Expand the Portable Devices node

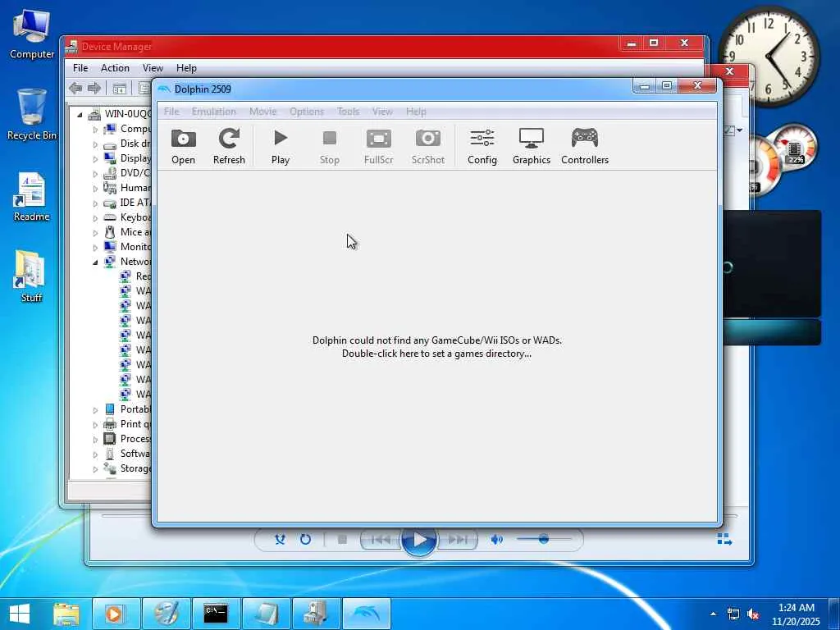95,410
